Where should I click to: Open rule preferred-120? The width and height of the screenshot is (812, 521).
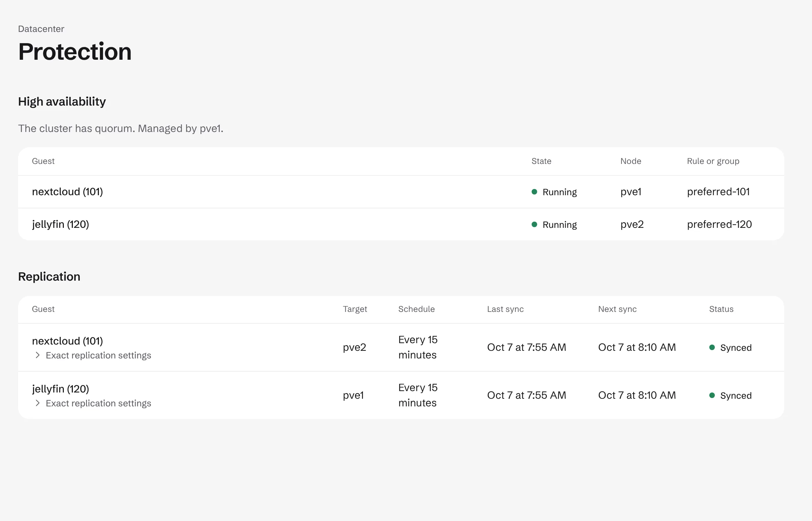tap(719, 224)
